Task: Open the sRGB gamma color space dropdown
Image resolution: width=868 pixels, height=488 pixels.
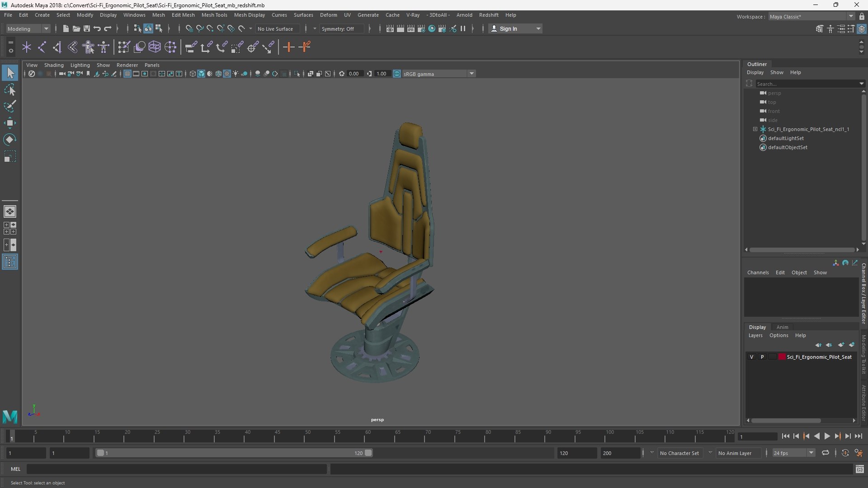Action: [x=438, y=74]
